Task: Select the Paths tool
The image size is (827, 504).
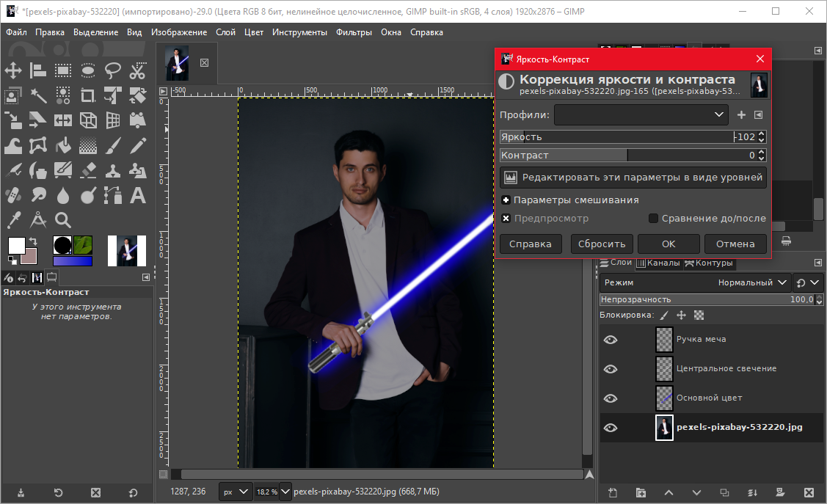Action: pos(112,196)
